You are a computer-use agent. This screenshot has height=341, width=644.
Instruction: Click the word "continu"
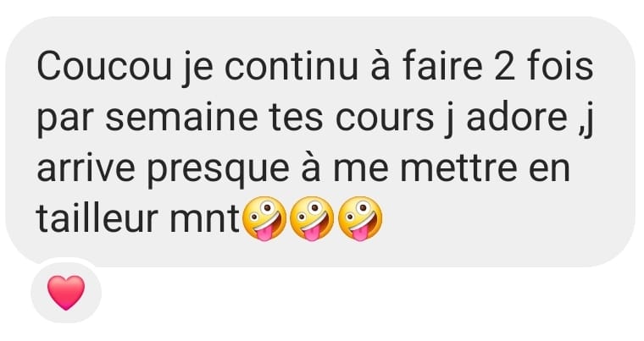tap(291, 67)
